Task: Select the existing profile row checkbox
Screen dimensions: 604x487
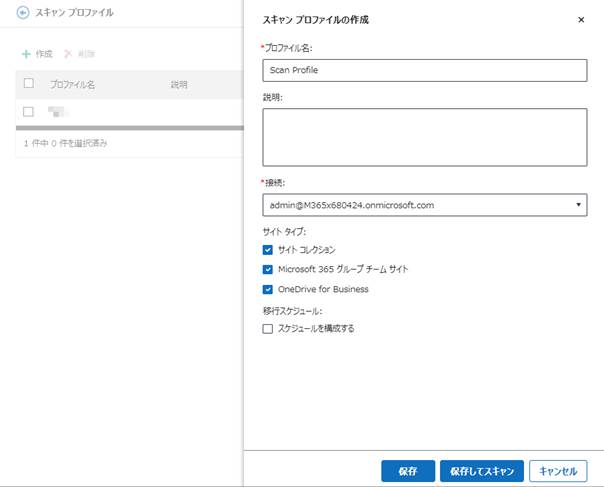Action: (28, 112)
